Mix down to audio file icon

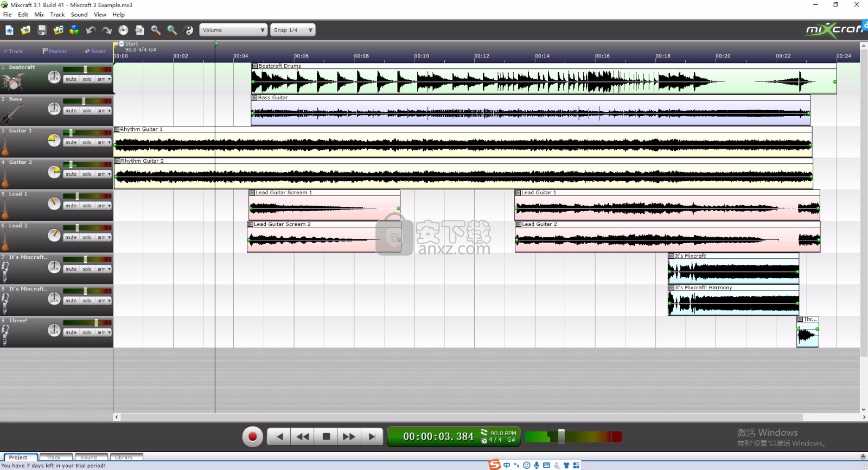point(139,30)
